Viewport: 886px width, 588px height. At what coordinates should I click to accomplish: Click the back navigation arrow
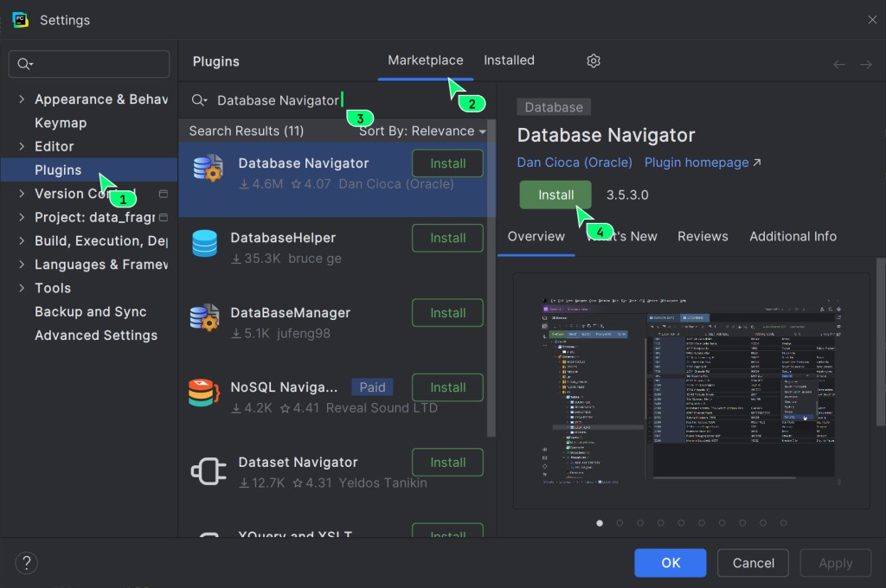tap(838, 65)
